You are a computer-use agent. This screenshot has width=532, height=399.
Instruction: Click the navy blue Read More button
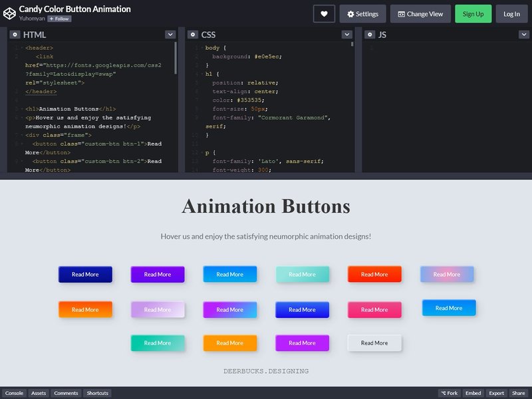(x=85, y=275)
